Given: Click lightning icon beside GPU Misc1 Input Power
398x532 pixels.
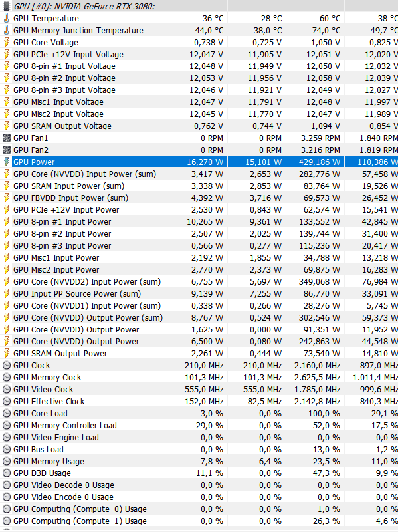Looking at the screenshot, I should click(7, 257).
